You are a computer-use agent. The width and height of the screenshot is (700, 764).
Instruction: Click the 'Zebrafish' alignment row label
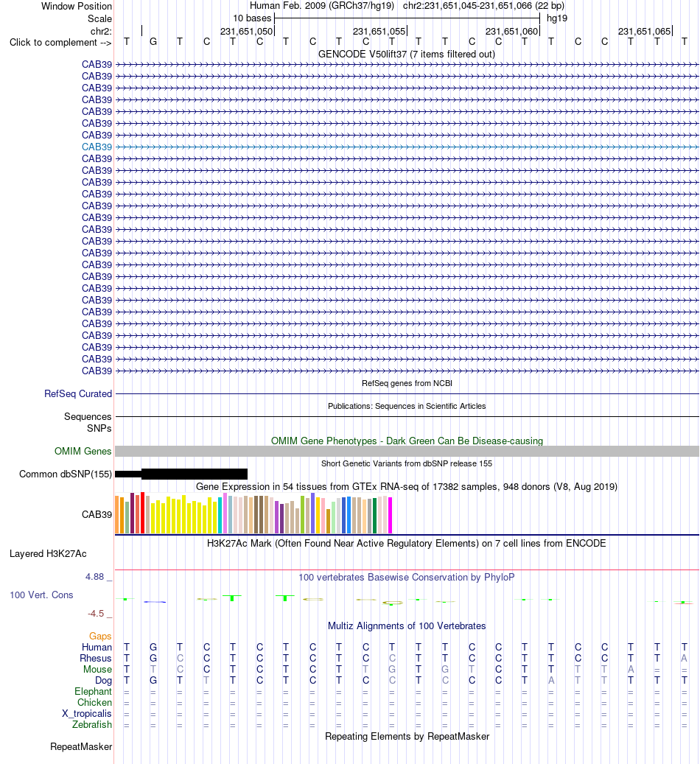92,724
